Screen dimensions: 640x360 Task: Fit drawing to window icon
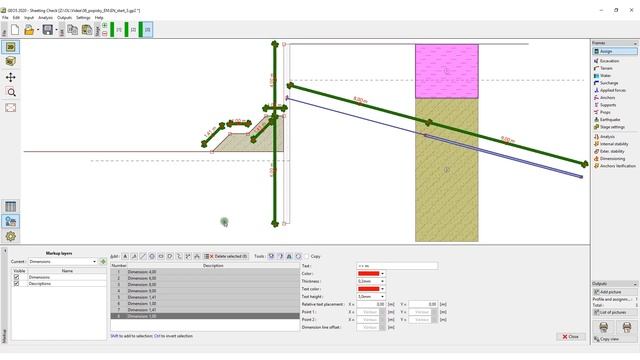11,108
